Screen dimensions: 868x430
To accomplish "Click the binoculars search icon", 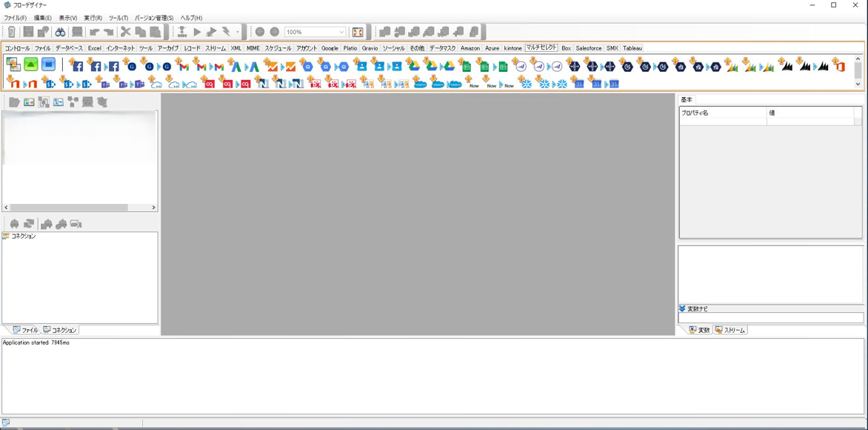I will coord(60,32).
